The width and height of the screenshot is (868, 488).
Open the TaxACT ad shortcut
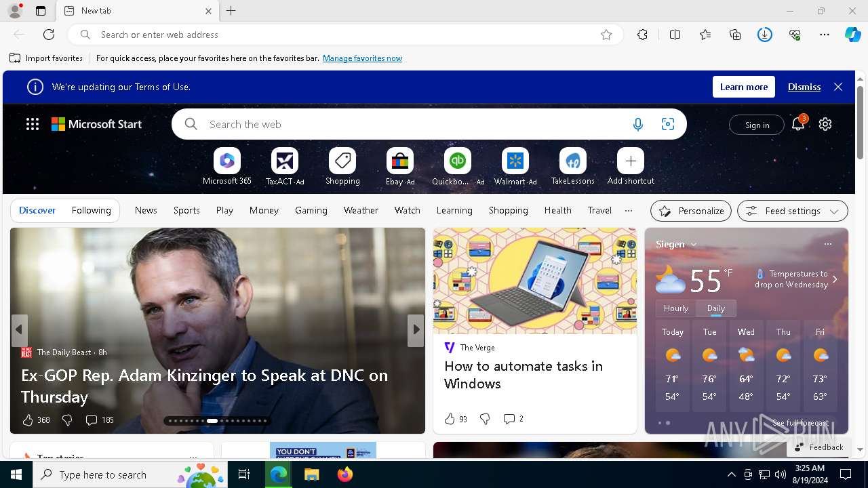[285, 167]
